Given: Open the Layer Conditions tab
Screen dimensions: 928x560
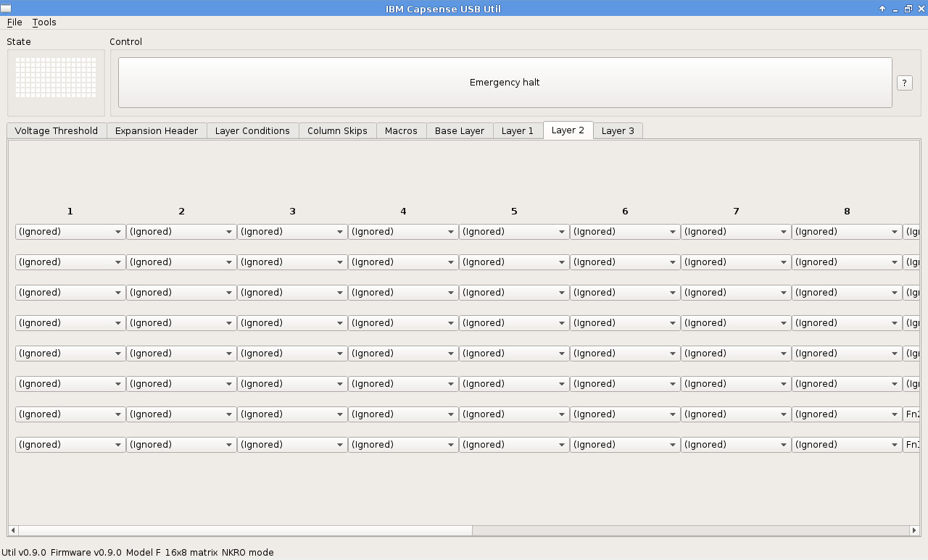Looking at the screenshot, I should (x=252, y=131).
